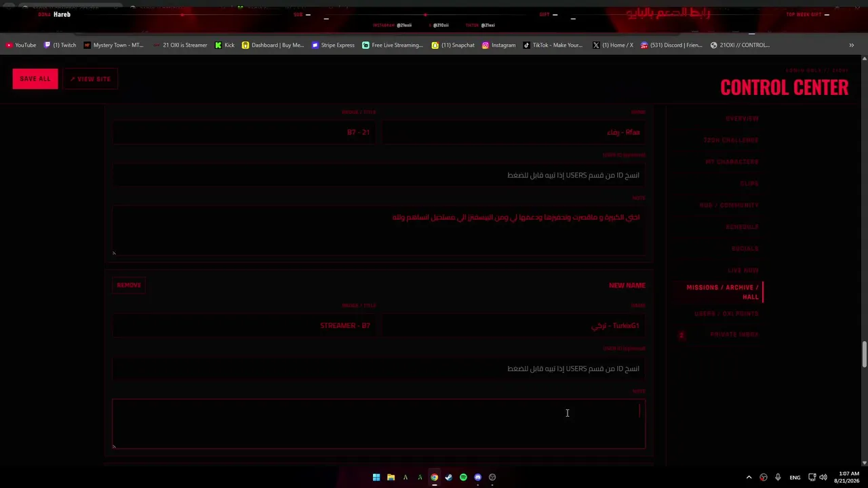Show hidden system tray icons
Screen dimensions: 868x488
tap(749, 477)
